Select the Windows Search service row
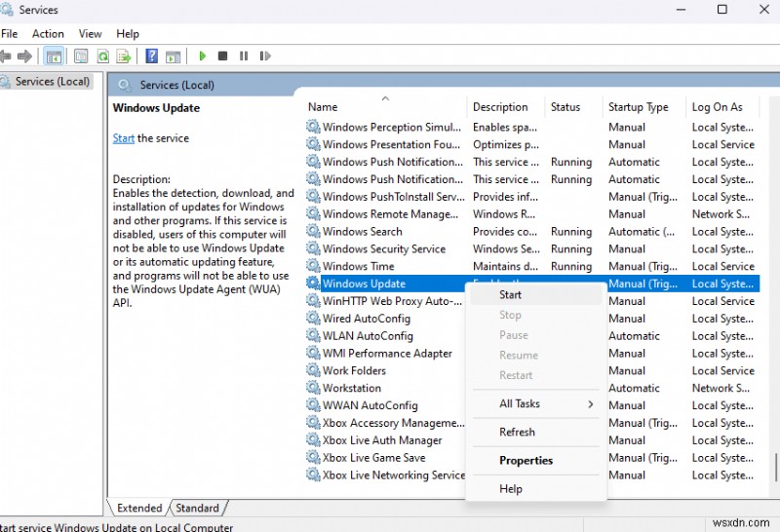Image resolution: width=780 pixels, height=532 pixels. pyautogui.click(x=532, y=231)
